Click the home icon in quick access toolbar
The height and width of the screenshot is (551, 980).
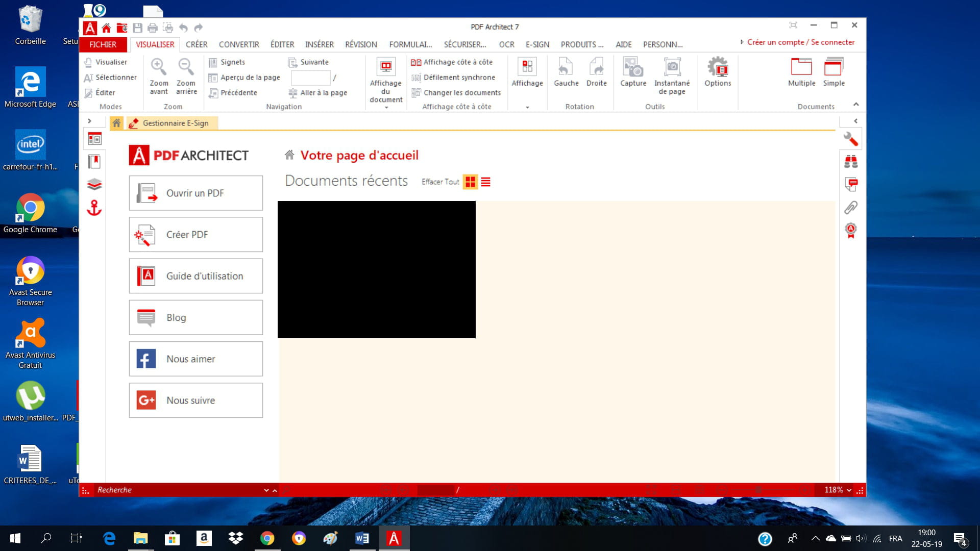click(x=106, y=28)
